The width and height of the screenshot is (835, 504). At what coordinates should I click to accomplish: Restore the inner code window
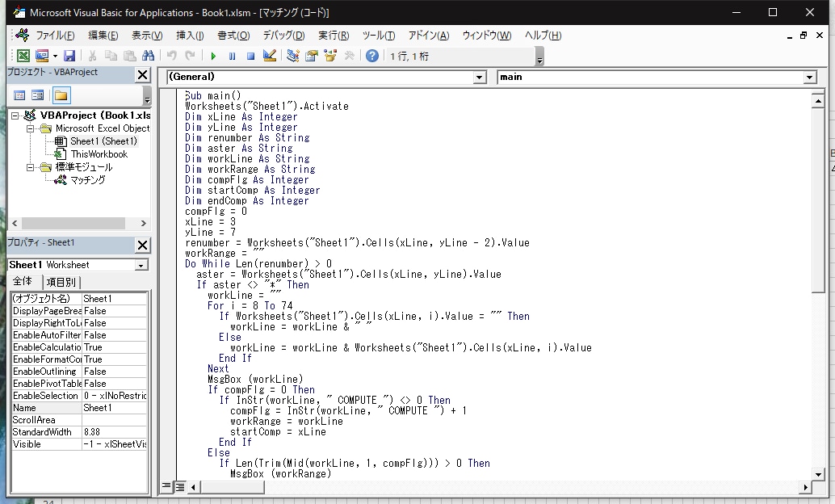click(x=804, y=36)
